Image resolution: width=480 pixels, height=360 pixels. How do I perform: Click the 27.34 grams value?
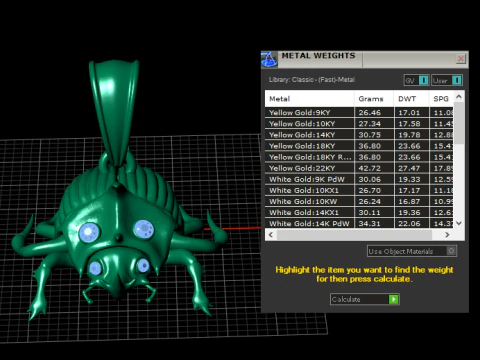click(x=369, y=124)
